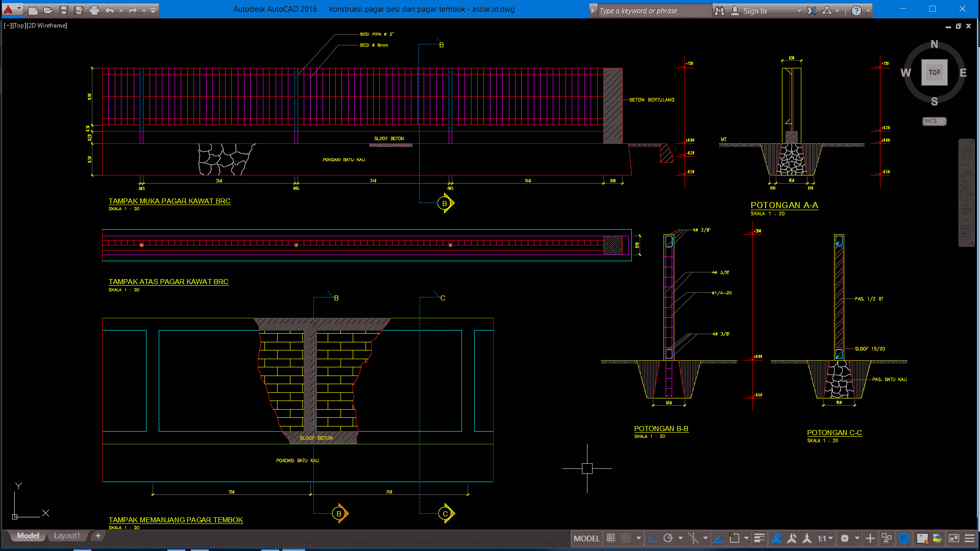Click the search binoculars icon

click(720, 10)
